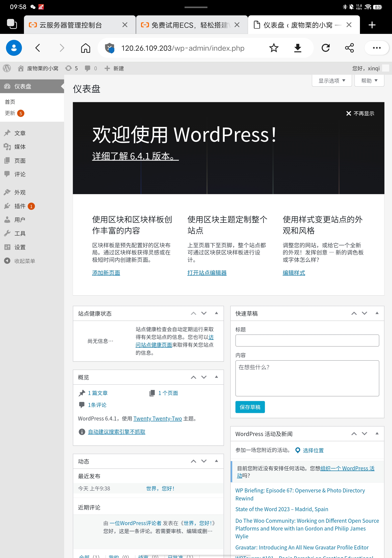Share the page via the share icon

click(349, 48)
